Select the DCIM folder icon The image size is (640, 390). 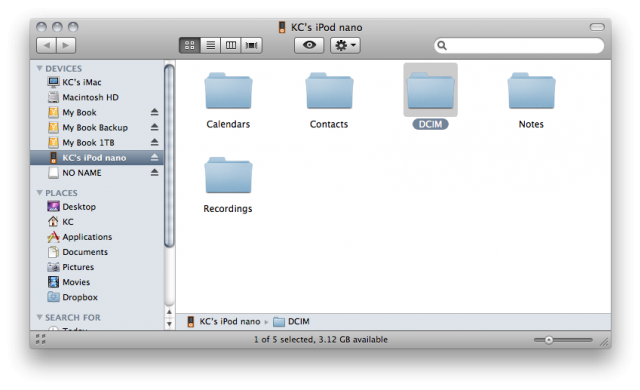click(x=430, y=91)
